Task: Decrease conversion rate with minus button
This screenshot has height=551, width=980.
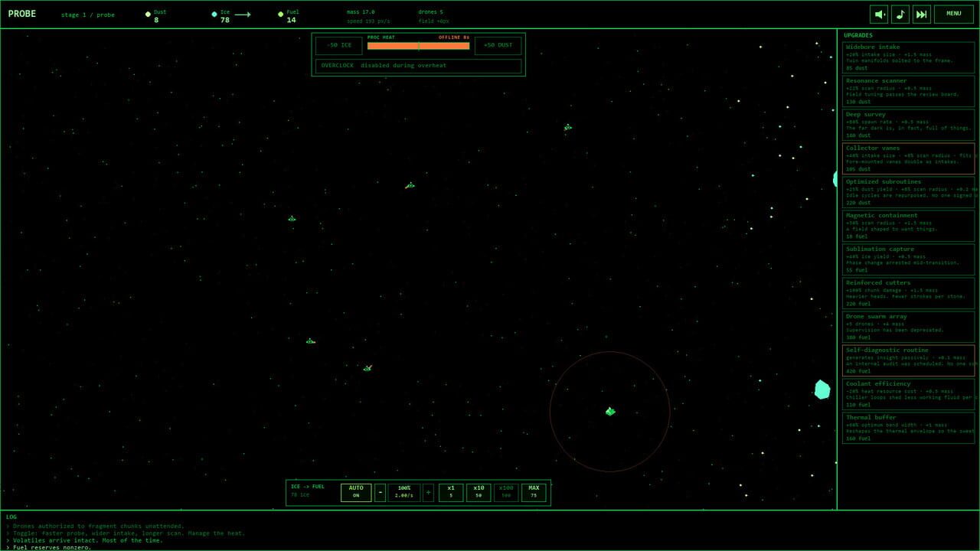Action: (x=380, y=492)
